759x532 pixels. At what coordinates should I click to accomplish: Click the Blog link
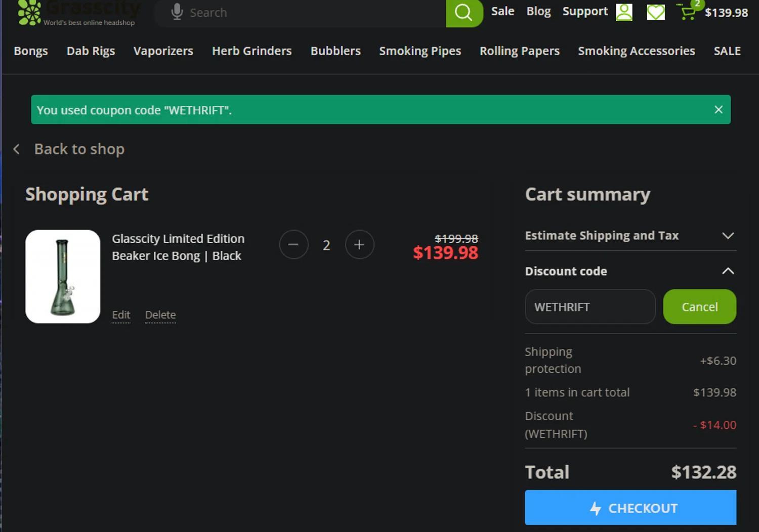538,11
